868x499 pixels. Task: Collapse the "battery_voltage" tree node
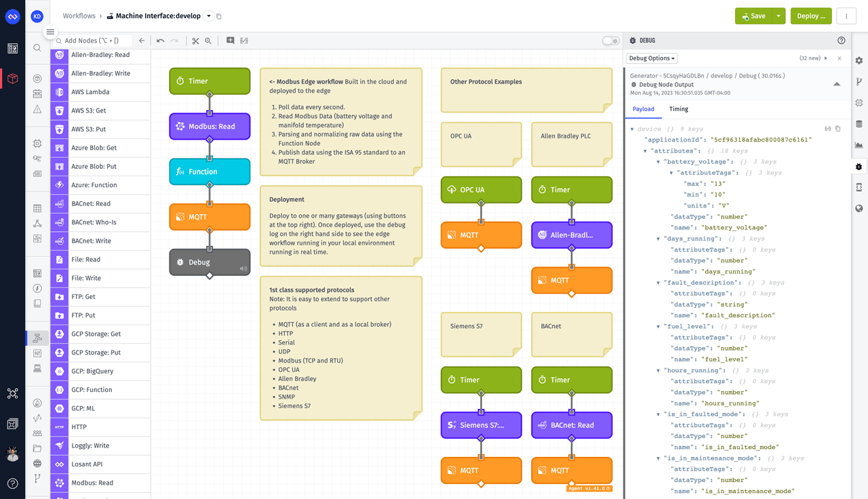[658, 162]
